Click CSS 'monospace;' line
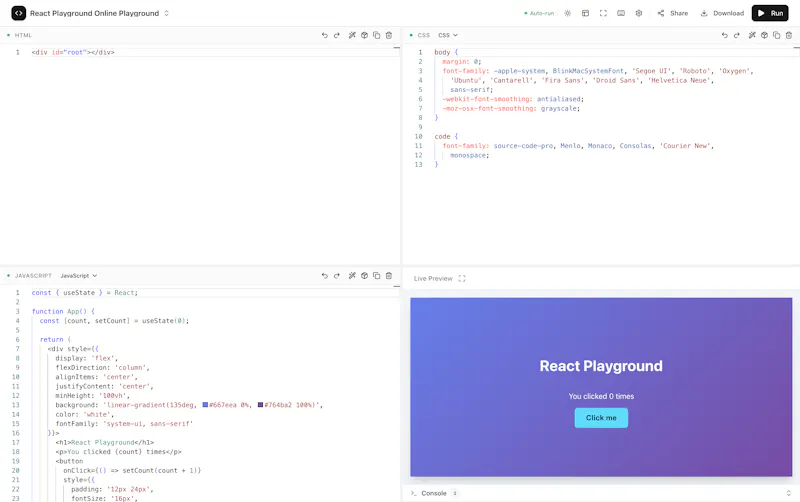This screenshot has height=502, width=800. pos(469,155)
